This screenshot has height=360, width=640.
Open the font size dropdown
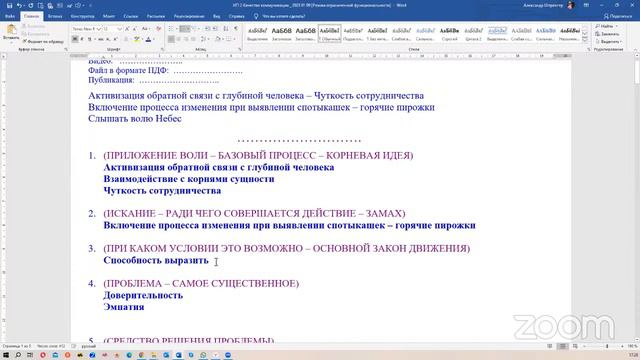click(119, 29)
